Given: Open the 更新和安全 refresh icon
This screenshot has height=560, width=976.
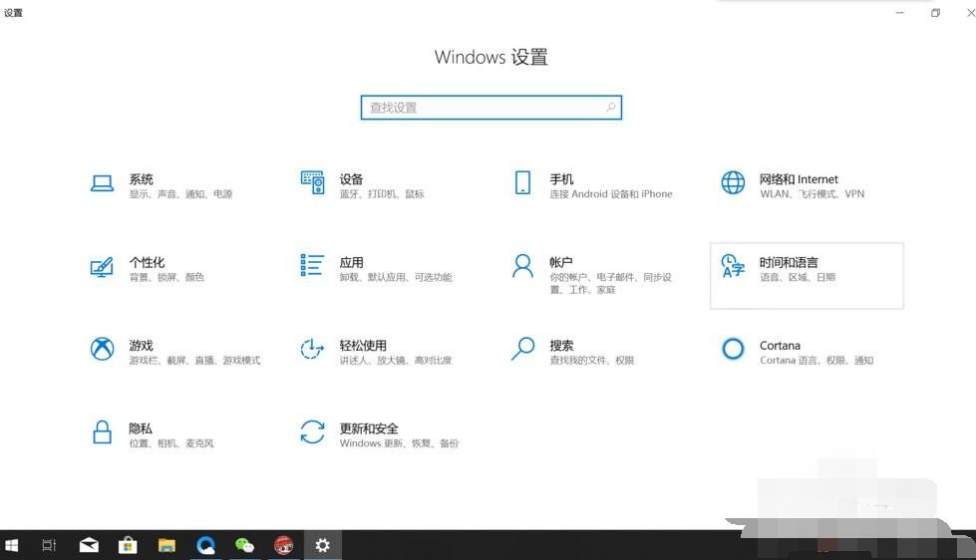Looking at the screenshot, I should (x=312, y=431).
